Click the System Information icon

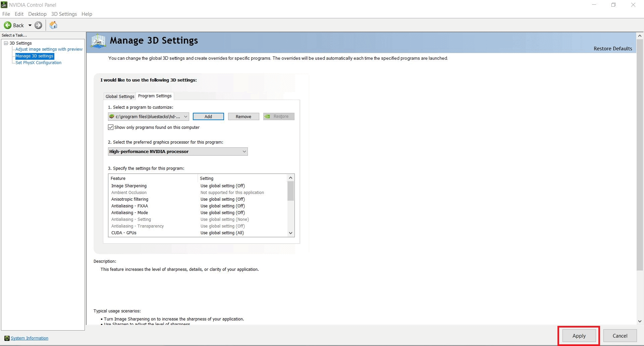coord(7,338)
